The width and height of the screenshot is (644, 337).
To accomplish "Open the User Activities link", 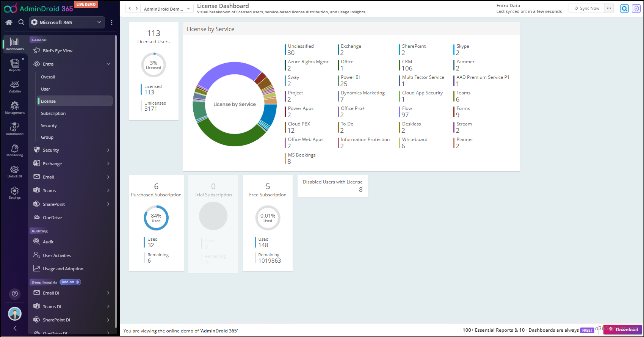I will pos(57,255).
